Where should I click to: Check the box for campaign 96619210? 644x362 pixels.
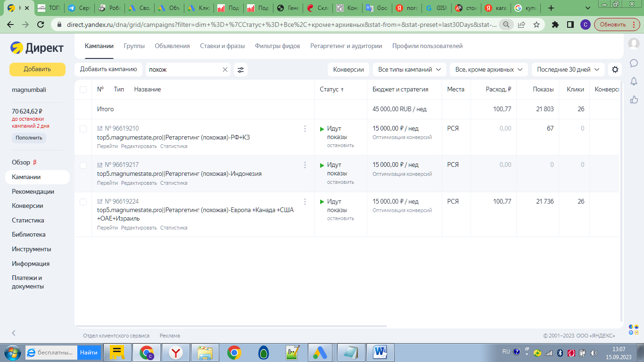pos(83,129)
